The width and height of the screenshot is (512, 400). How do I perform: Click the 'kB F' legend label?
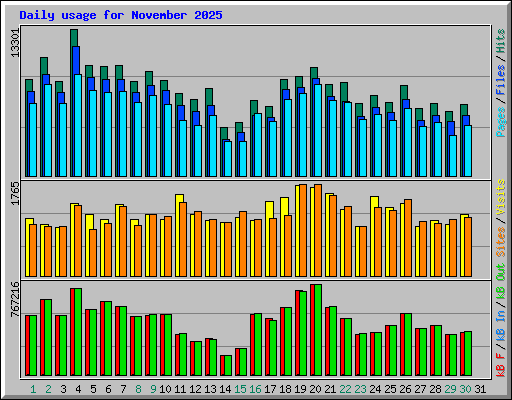pos(501,365)
